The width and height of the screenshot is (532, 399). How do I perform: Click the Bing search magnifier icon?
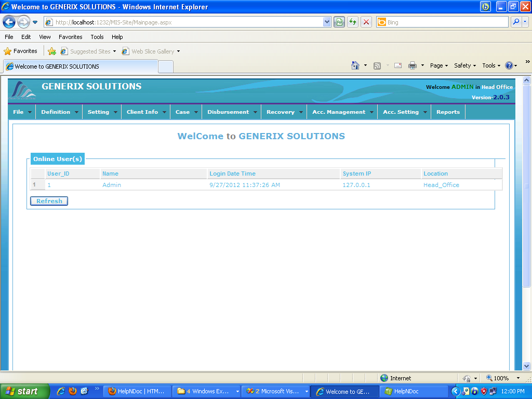click(x=516, y=22)
